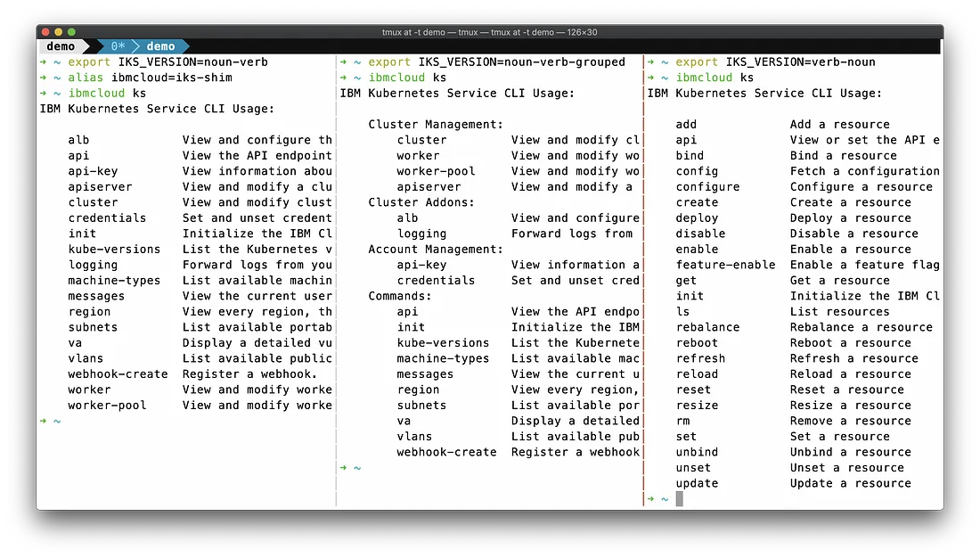
Task: Click the "unbind" command in right pane
Action: click(x=697, y=452)
